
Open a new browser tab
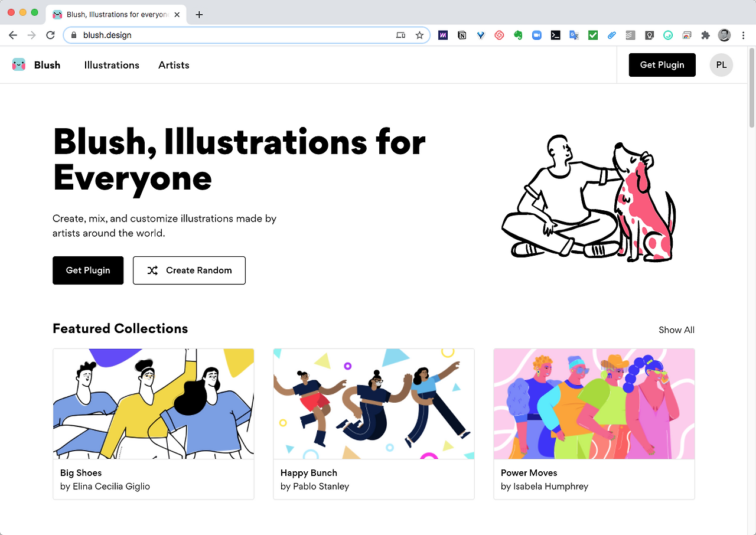coord(199,15)
